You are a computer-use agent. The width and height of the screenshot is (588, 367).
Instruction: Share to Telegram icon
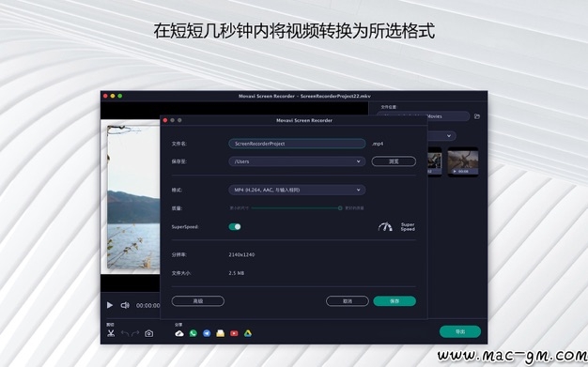click(207, 333)
